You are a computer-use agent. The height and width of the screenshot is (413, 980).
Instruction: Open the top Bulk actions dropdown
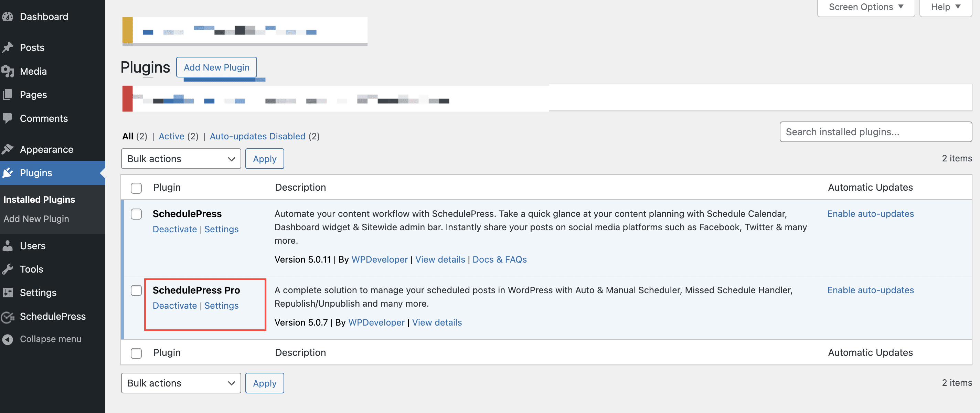click(x=181, y=159)
